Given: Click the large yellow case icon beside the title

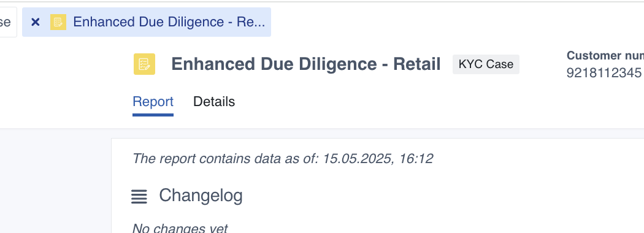Looking at the screenshot, I should (144, 64).
